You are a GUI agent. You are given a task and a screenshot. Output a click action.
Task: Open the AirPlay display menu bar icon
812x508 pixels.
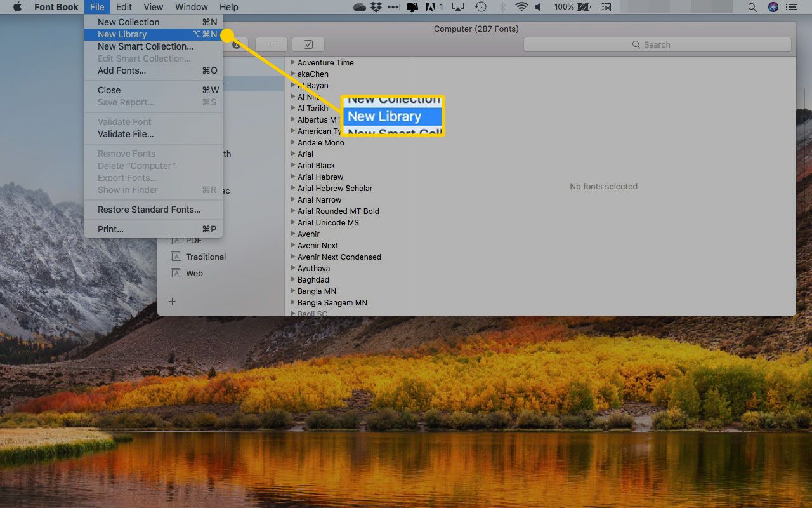coord(459,7)
